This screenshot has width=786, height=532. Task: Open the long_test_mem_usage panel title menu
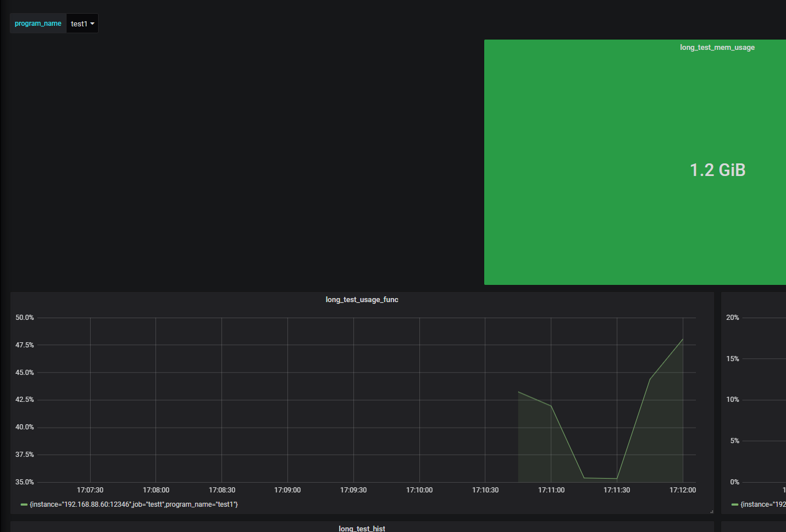717,48
